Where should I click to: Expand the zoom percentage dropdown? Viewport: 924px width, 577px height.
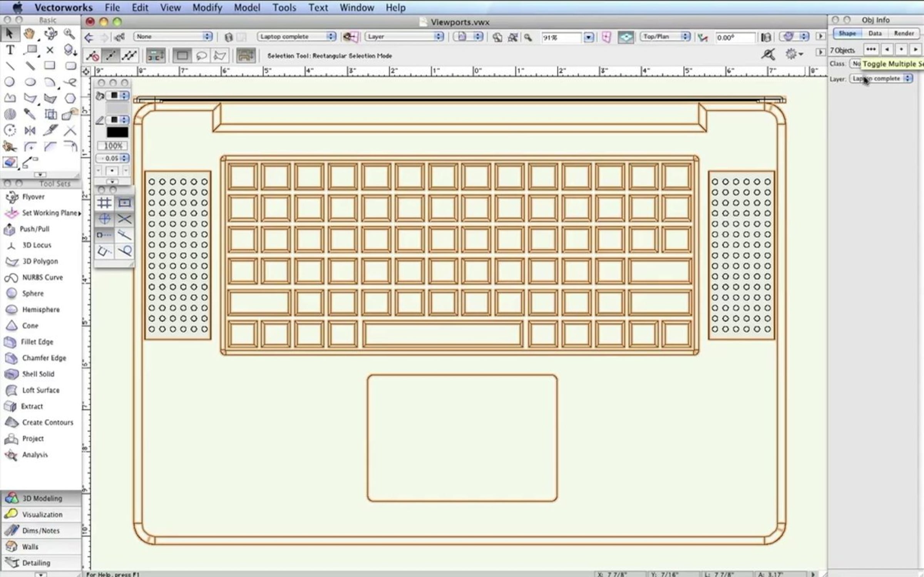tap(588, 37)
